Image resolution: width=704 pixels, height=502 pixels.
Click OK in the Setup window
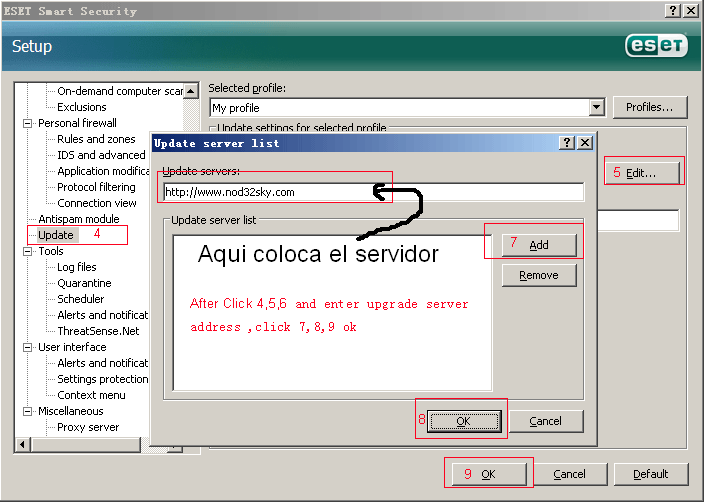488,474
